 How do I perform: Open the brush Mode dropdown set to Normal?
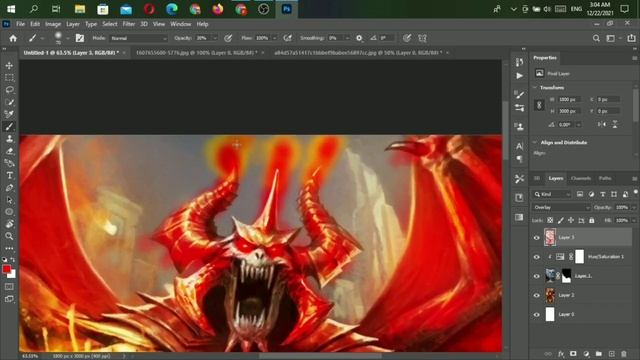(138, 38)
